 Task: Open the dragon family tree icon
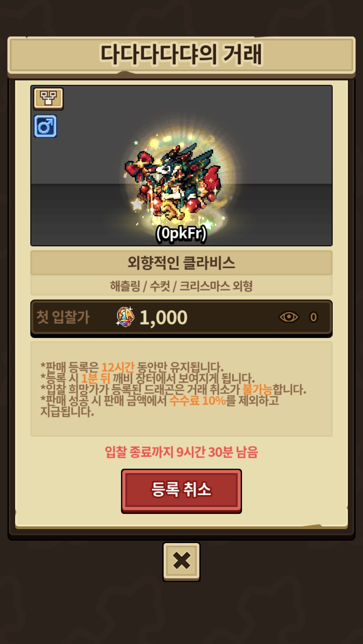click(x=48, y=98)
